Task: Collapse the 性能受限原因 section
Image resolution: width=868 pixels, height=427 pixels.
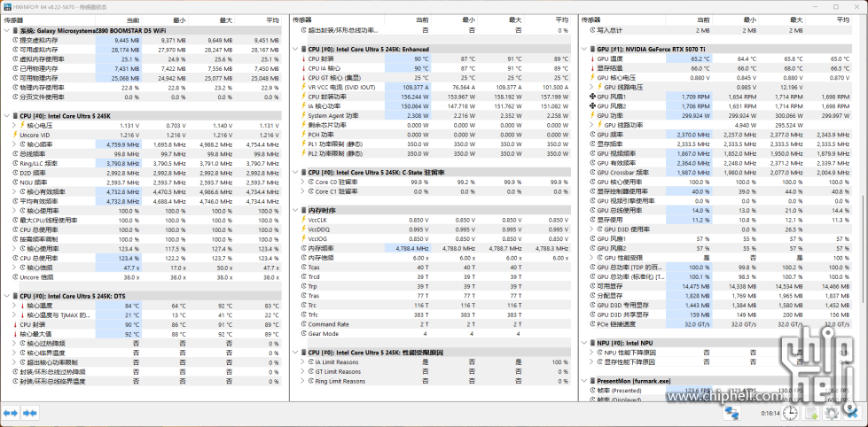Action: (x=295, y=353)
